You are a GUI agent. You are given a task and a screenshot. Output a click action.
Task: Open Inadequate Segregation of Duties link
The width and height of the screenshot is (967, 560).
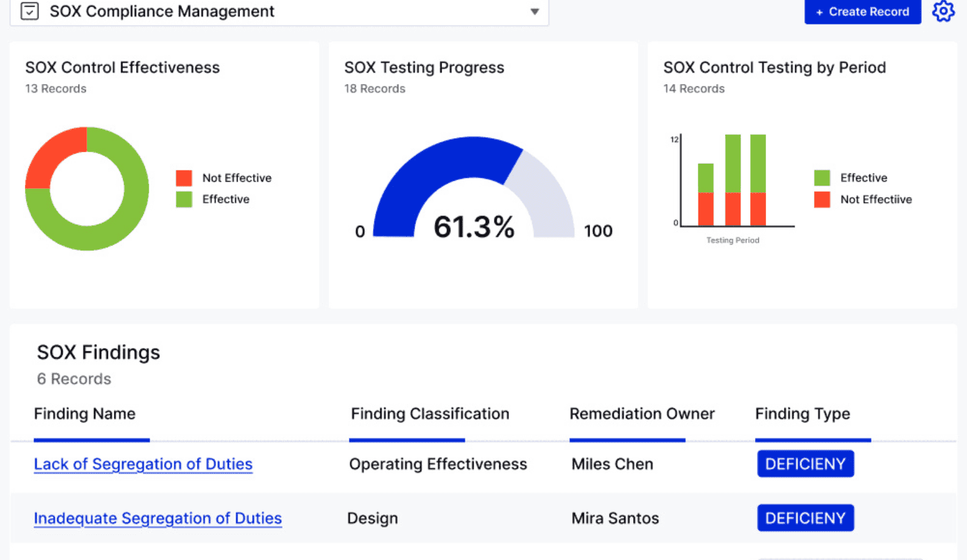click(x=158, y=518)
